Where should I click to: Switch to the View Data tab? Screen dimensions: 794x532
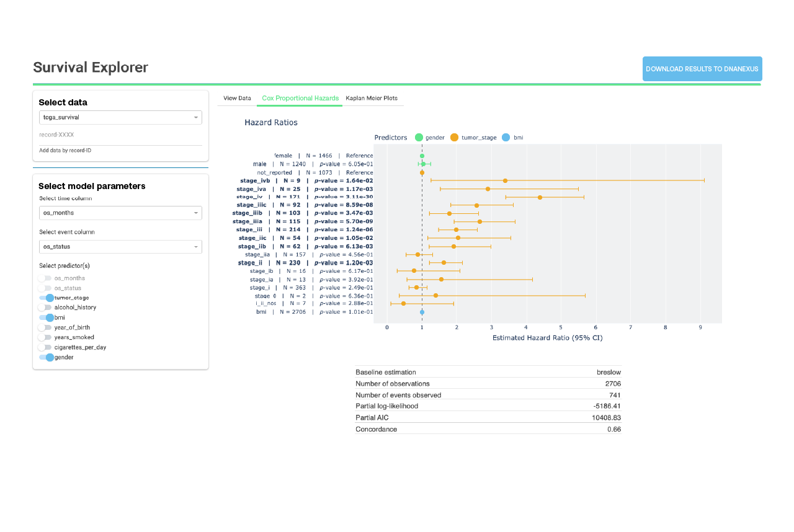[237, 98]
